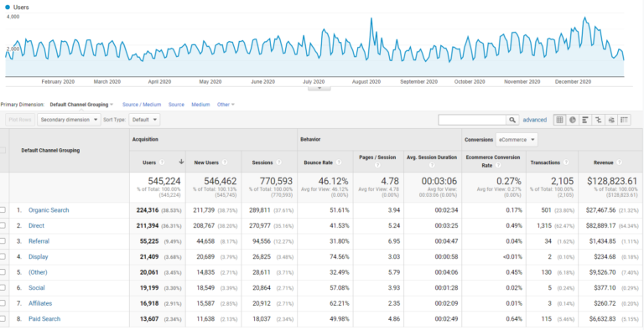Image resolution: width=644 pixels, height=330 pixels.
Task: Select the Organic Search row checkbox
Action: (x=3, y=210)
